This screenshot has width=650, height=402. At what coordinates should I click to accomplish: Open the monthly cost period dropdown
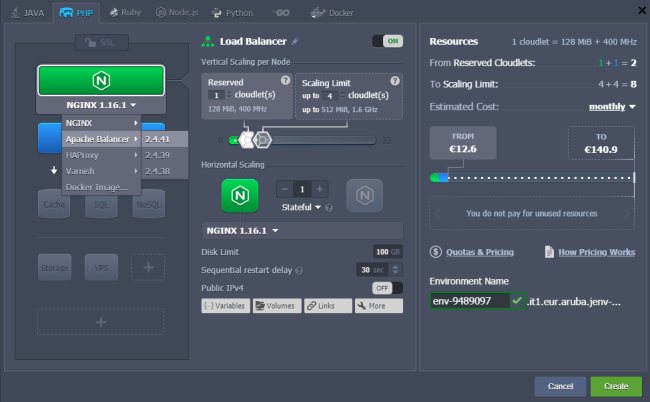coord(612,107)
